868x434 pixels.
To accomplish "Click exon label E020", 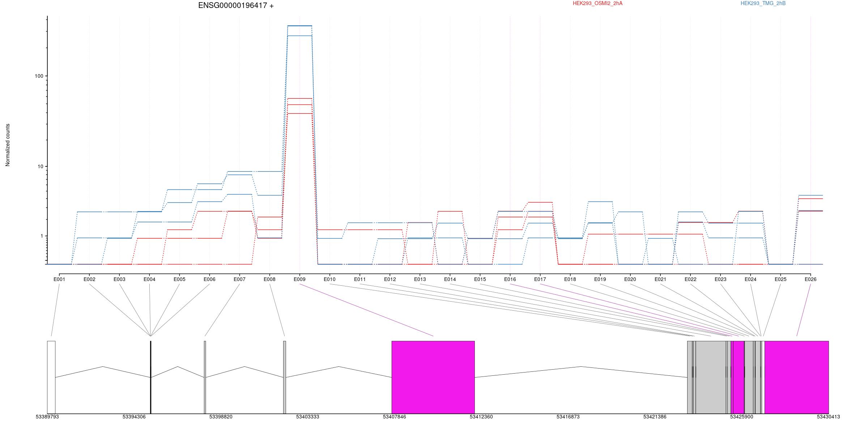I will coord(630,279).
